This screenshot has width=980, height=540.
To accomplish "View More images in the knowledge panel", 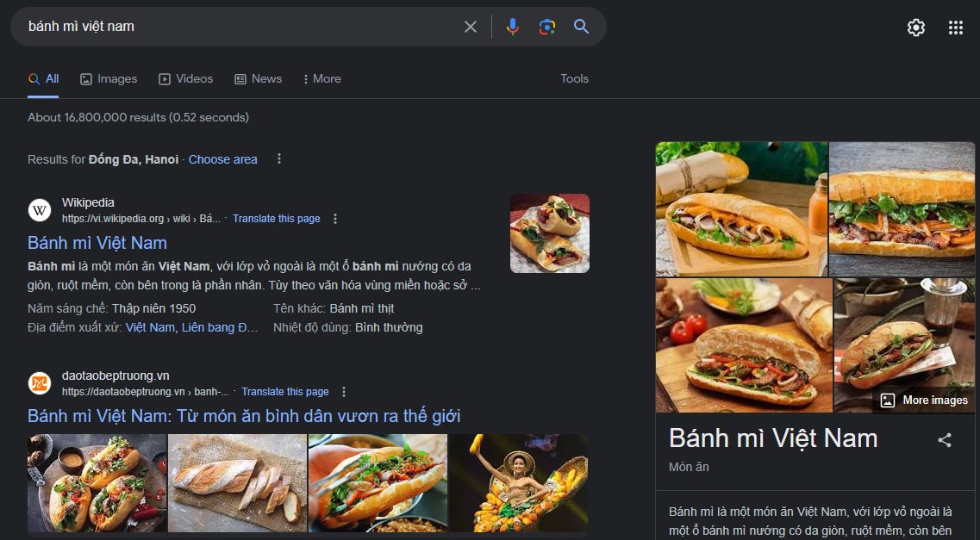I will click(925, 400).
